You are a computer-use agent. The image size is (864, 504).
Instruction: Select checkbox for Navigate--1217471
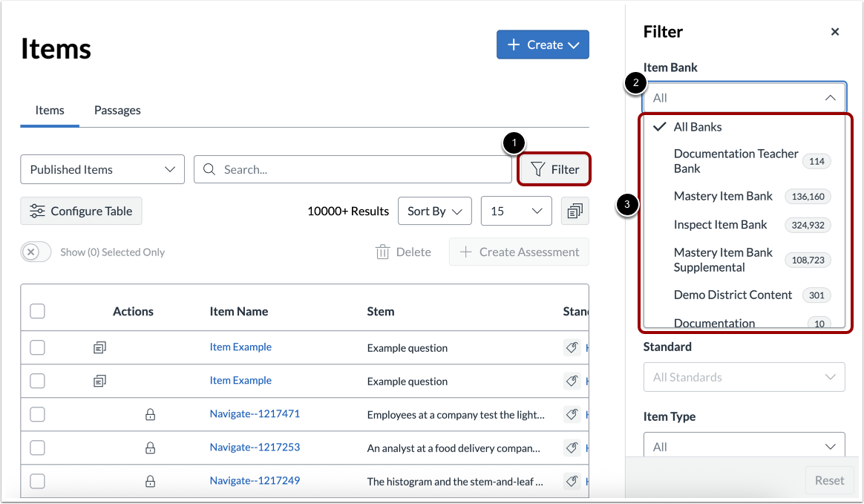click(x=37, y=414)
